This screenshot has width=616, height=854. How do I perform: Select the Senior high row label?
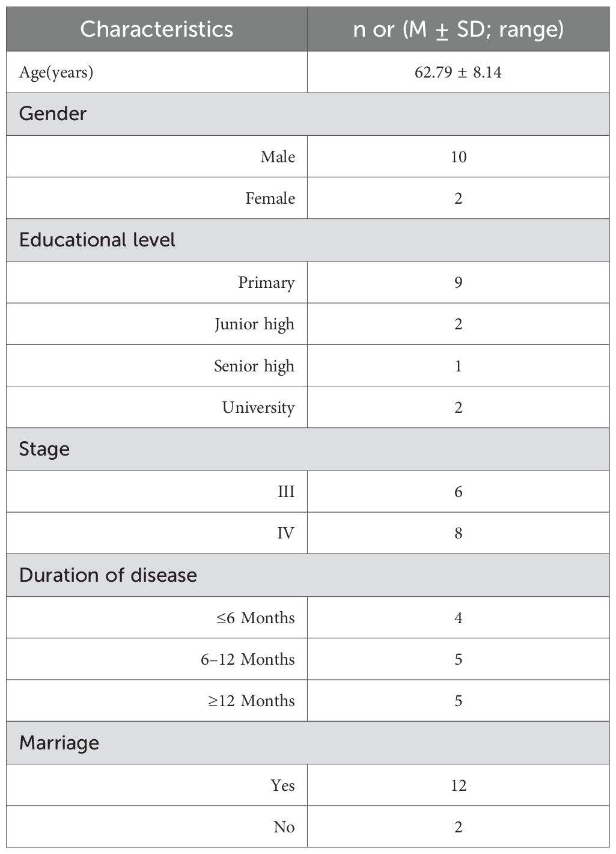click(x=254, y=366)
